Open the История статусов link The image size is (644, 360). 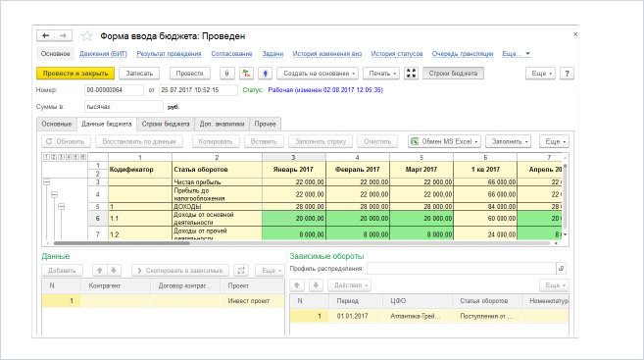(x=397, y=53)
